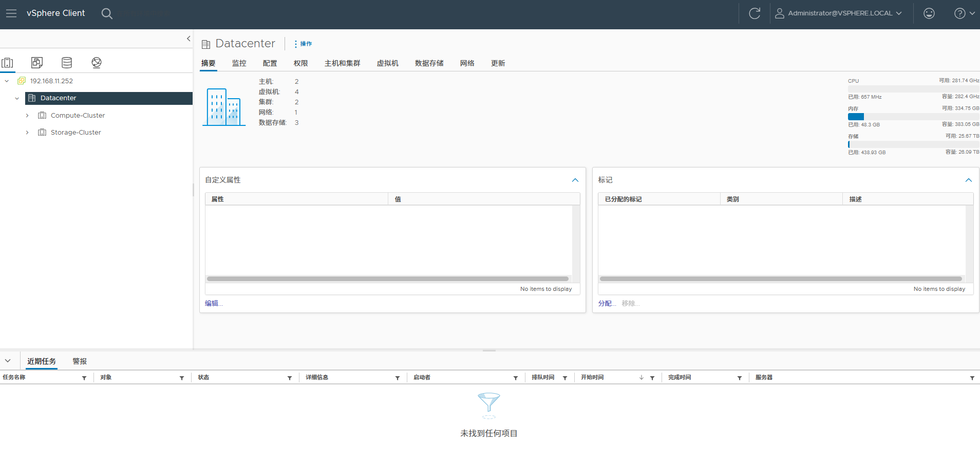Filter the 任务名称 column
This screenshot has height=461, width=980.
(84, 378)
